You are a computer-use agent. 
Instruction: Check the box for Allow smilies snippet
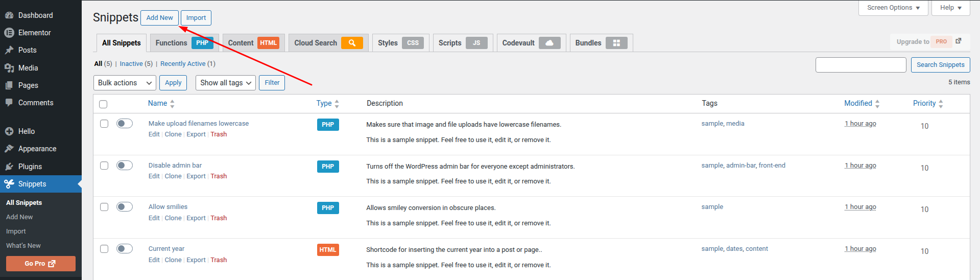coord(104,207)
